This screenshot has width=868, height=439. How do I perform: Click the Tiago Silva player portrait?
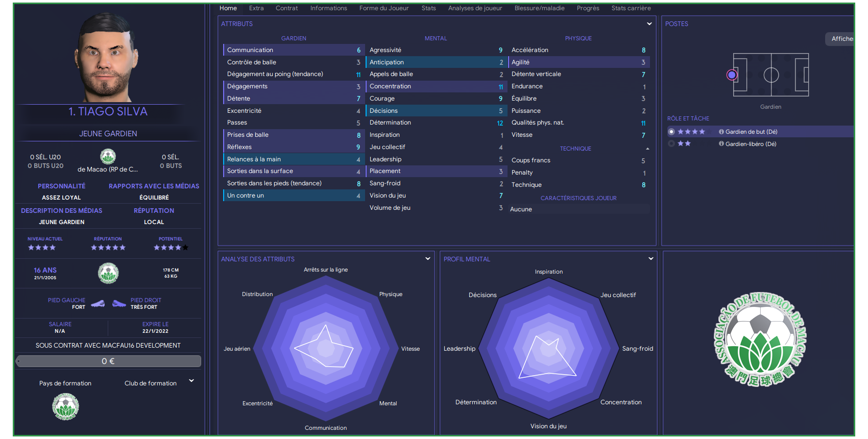[107, 57]
